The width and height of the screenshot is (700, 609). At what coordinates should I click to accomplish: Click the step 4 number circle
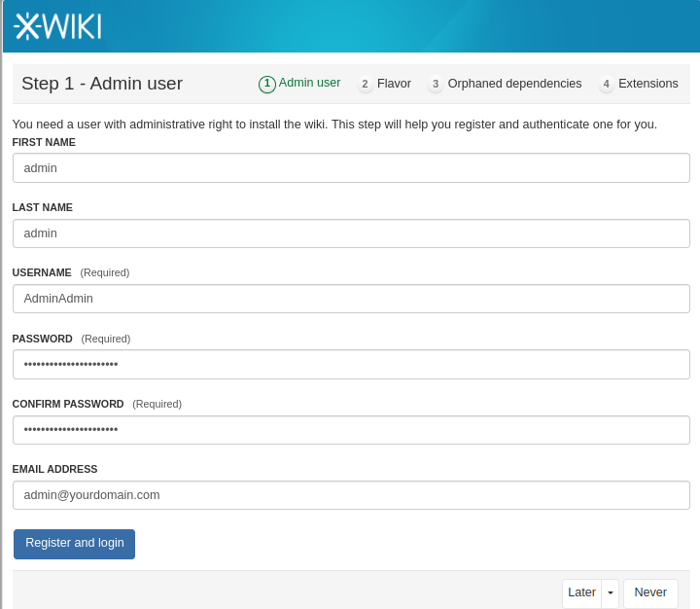[x=607, y=85]
